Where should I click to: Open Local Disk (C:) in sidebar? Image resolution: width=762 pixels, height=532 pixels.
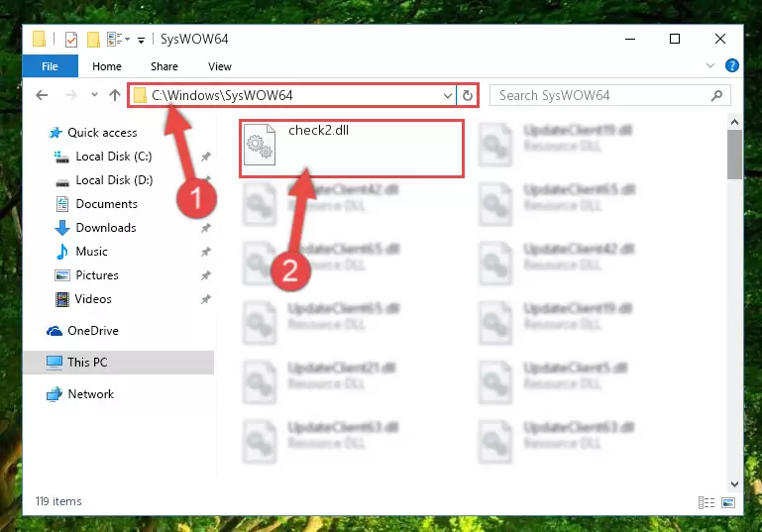pyautogui.click(x=114, y=157)
